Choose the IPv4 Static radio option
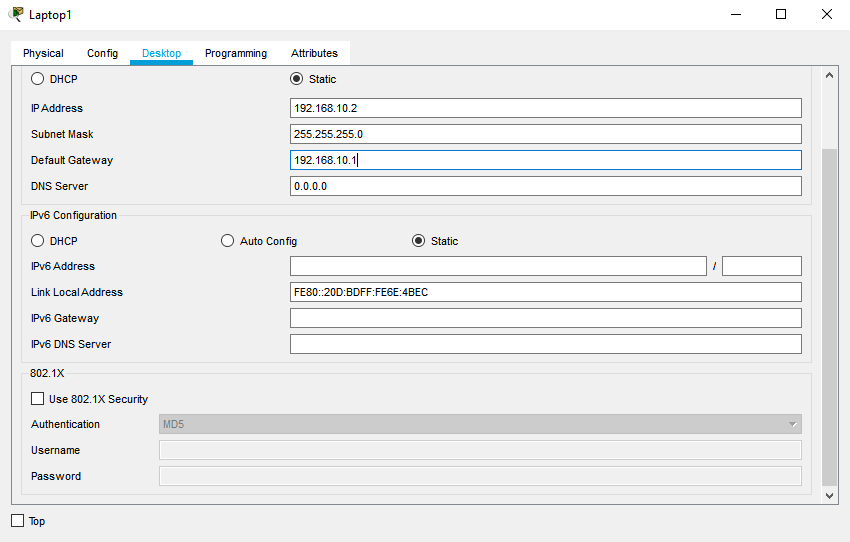Image resolution: width=850 pixels, height=542 pixels. 297,79
